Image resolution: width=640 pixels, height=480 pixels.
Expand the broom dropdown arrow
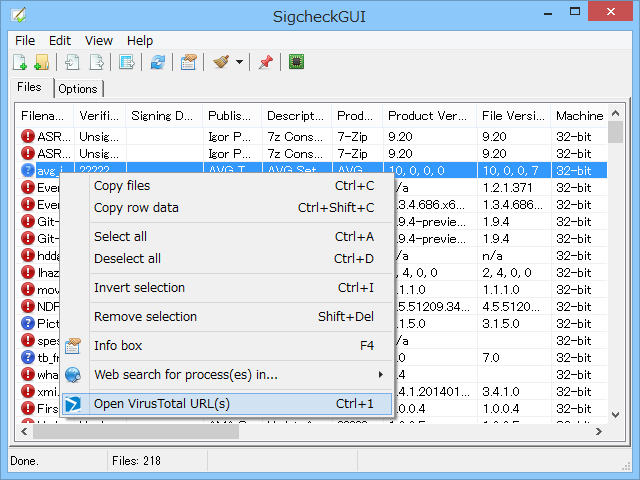(x=239, y=62)
